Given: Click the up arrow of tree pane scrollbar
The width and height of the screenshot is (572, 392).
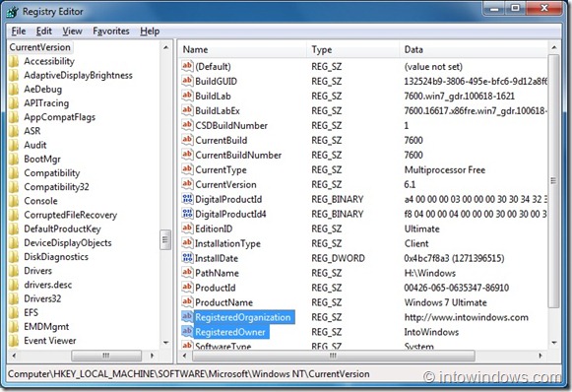Looking at the screenshot, I should coord(166,47).
